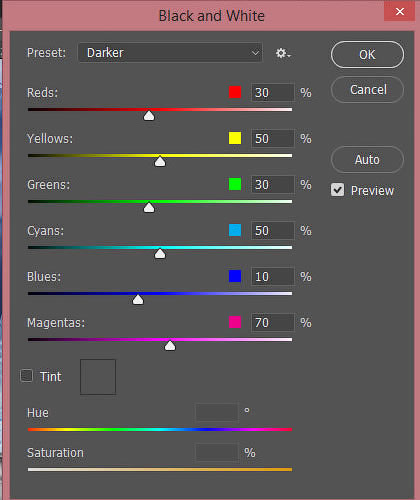Click the magenta swatch next to Magentas
Screen dimensions: 420x500
pyautogui.click(x=235, y=322)
